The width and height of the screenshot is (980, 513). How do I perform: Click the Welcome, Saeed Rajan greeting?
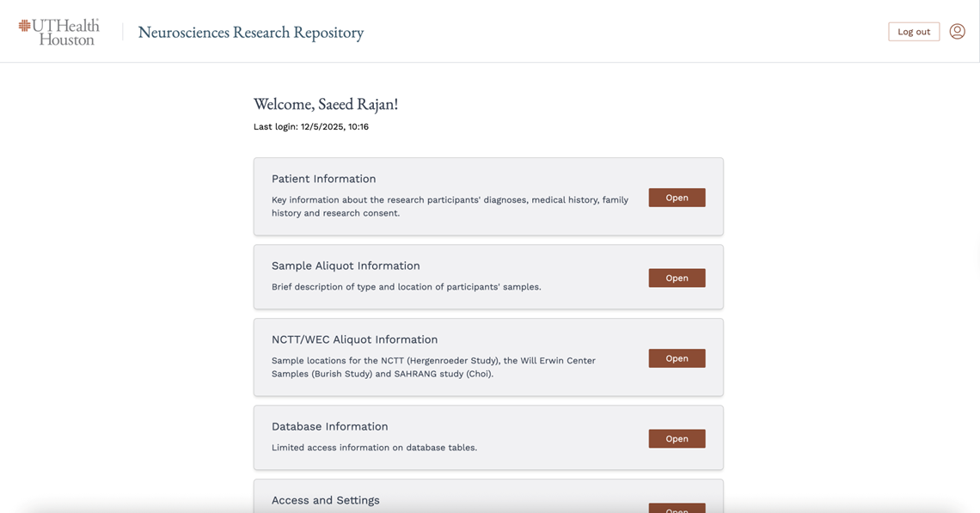326,104
